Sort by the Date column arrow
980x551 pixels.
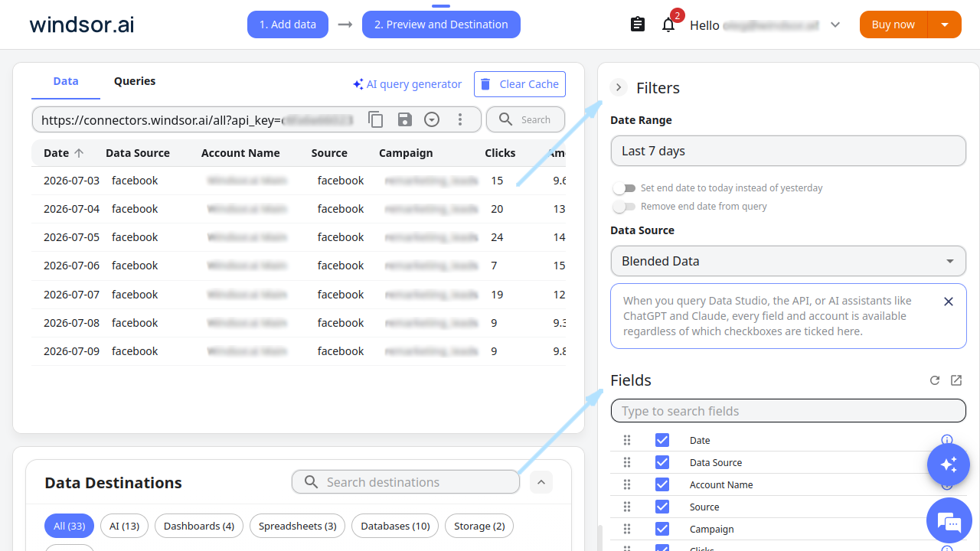(x=78, y=153)
